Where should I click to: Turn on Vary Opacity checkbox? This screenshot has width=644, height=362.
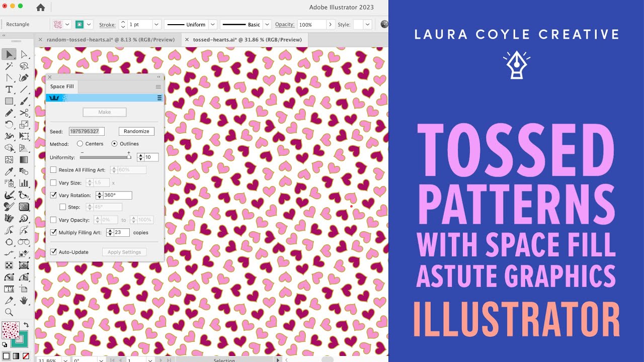(53, 220)
